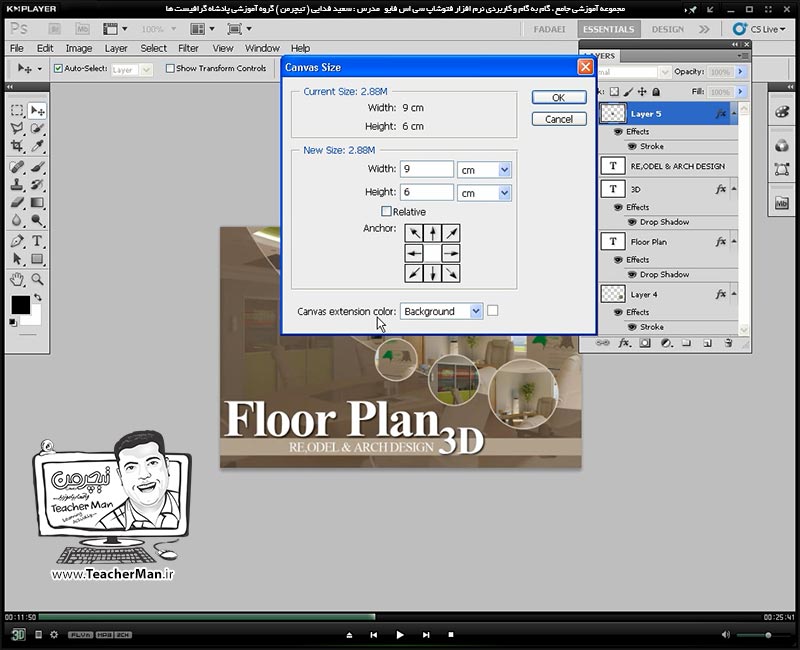
Task: Select the Brush tool
Action: [37, 166]
